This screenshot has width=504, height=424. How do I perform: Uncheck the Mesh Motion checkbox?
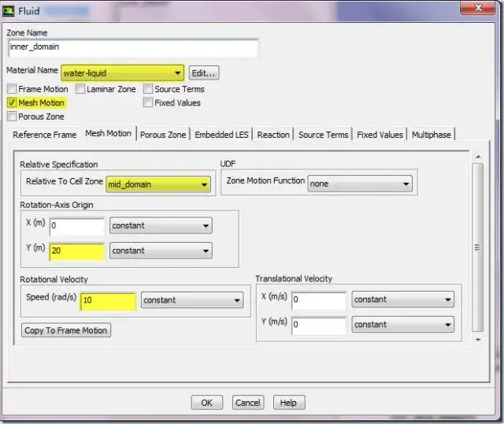12,102
